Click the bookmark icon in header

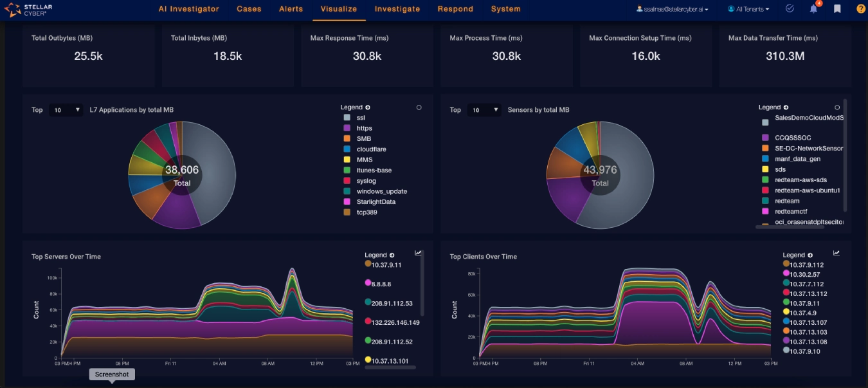coord(837,9)
